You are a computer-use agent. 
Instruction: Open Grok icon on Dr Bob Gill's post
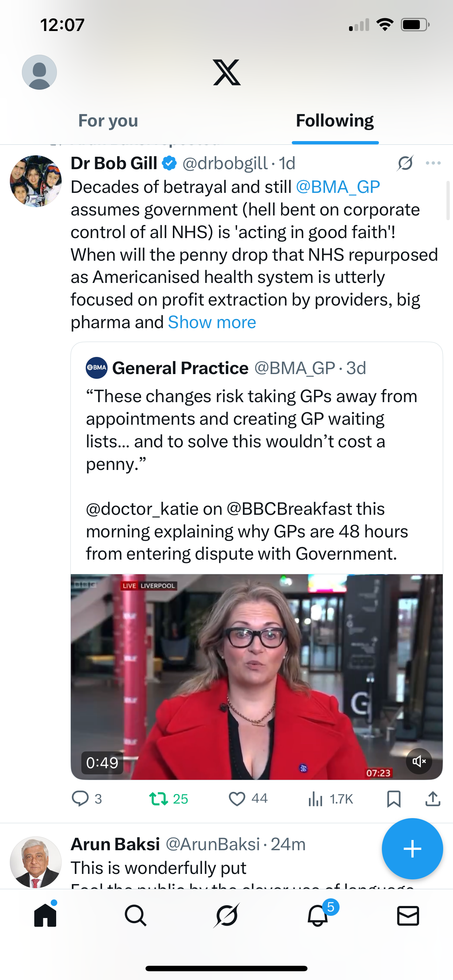(x=405, y=163)
